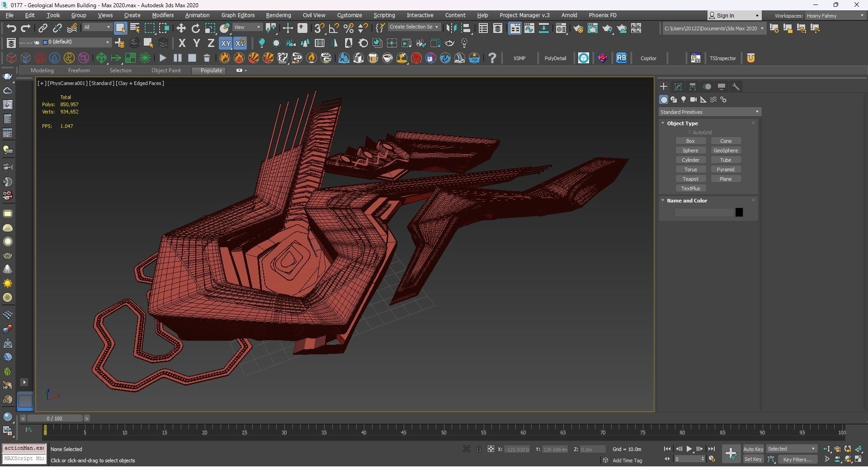This screenshot has width=868, height=470.
Task: Click the Angle Snap toggle icon
Action: pos(334,28)
